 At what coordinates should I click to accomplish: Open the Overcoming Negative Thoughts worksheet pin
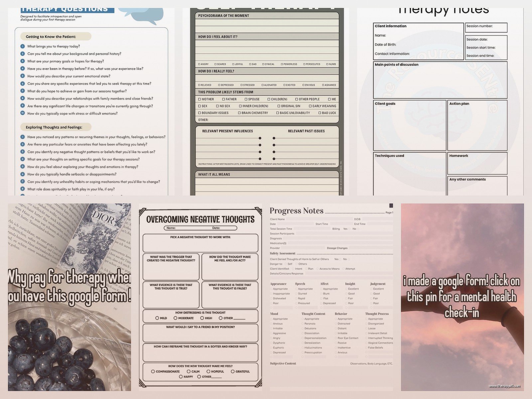coord(200,297)
